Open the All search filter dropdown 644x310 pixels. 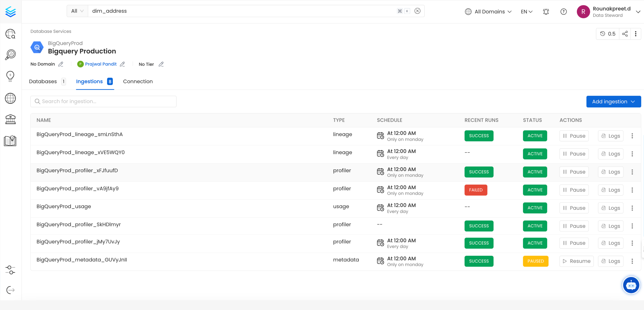[x=77, y=11]
